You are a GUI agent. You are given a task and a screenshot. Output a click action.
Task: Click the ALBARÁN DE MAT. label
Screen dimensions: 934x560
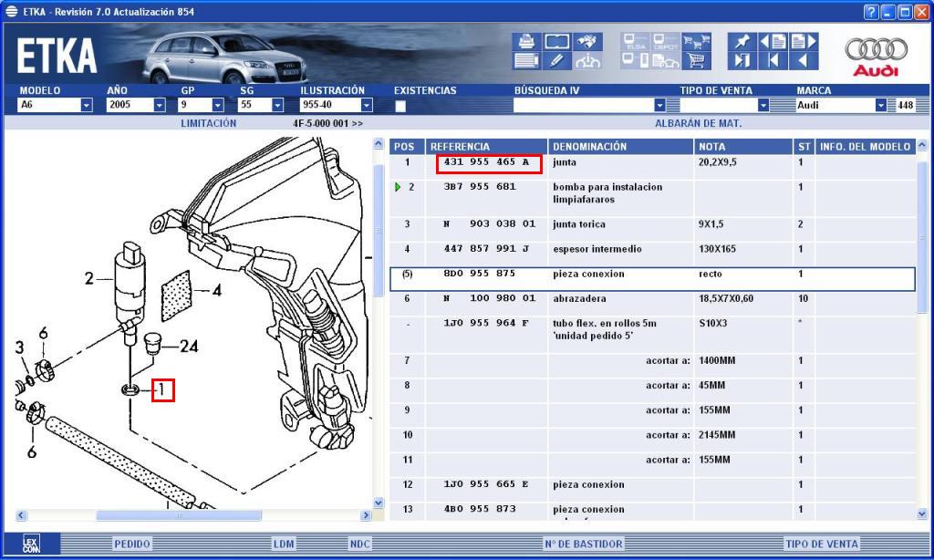pos(698,123)
